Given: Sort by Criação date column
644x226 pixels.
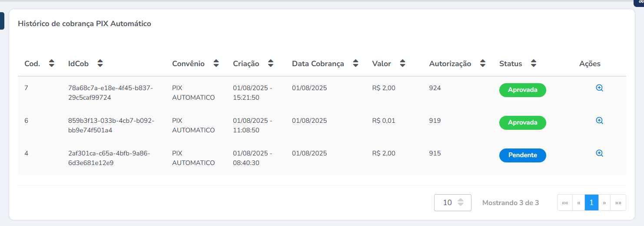Looking at the screenshot, I should coord(271,64).
